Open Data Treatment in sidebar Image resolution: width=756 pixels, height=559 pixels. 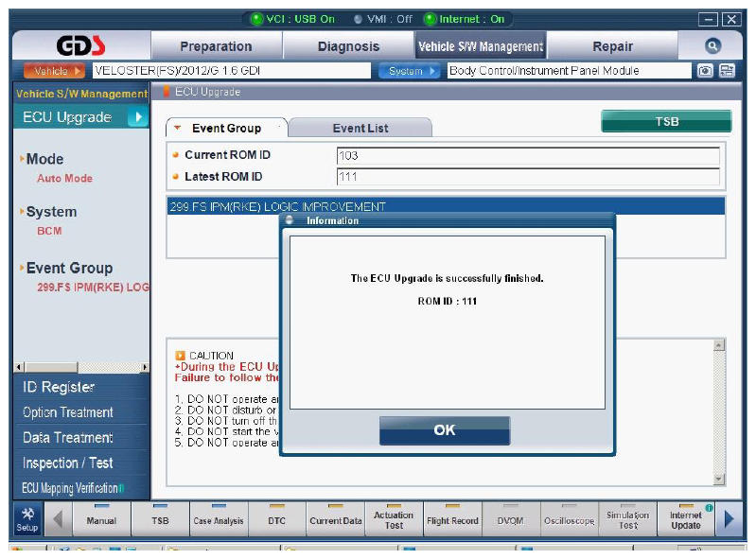(x=82, y=438)
